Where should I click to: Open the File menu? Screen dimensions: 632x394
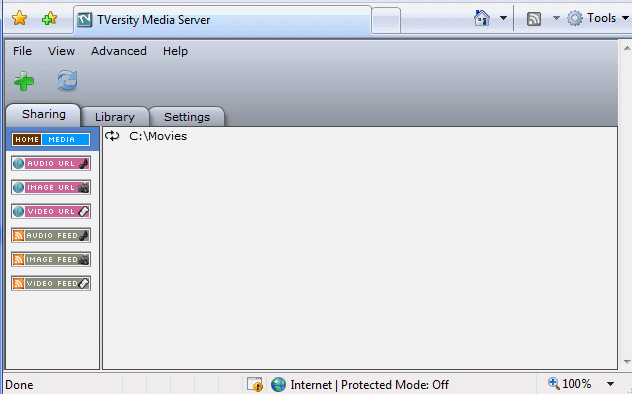pyautogui.click(x=22, y=51)
